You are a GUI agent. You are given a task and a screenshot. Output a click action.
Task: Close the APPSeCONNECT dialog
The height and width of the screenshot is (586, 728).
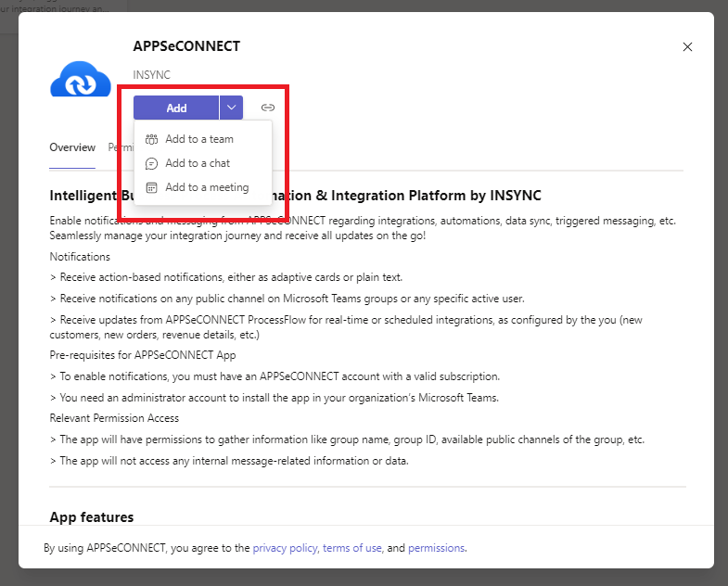[687, 47]
